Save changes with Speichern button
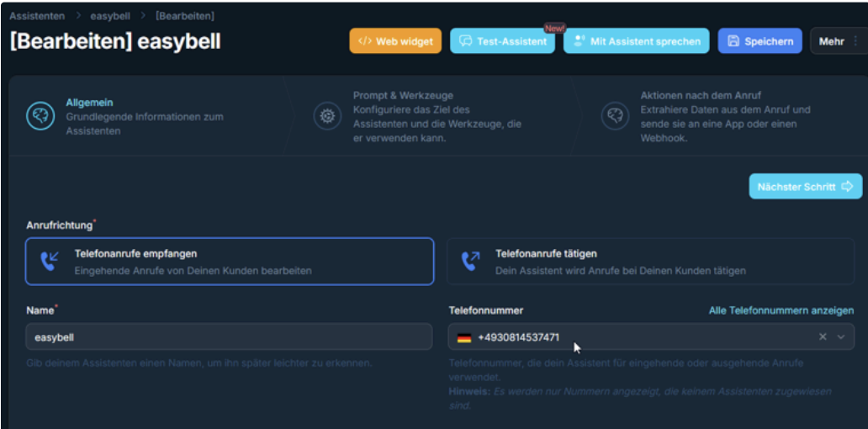The width and height of the screenshot is (868, 429). click(x=759, y=41)
